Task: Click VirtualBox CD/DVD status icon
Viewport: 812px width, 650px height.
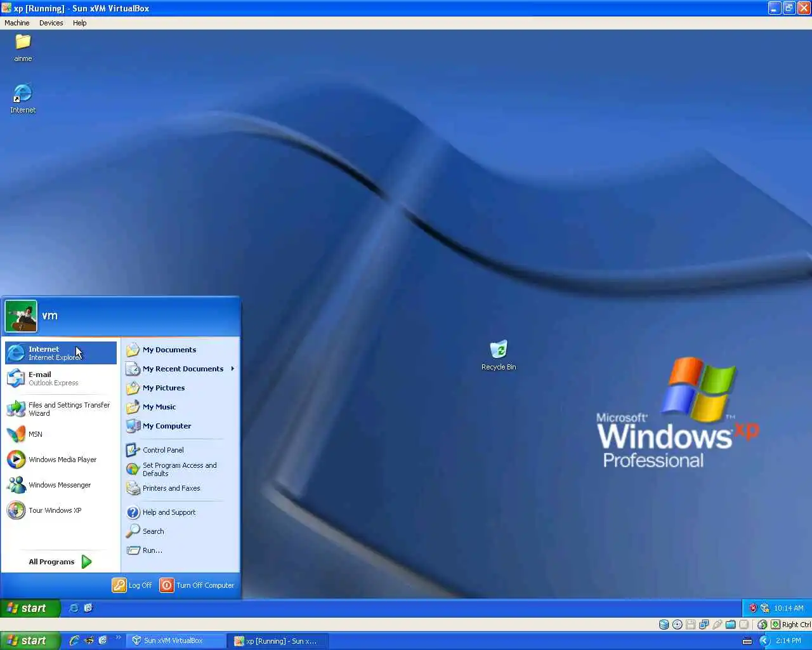Action: click(677, 625)
